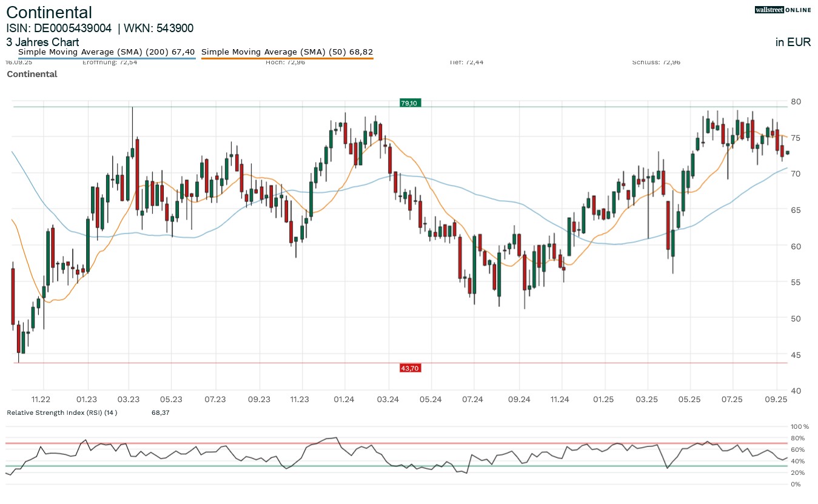Click the in EUR currency label
This screenshot has height=504, width=818.
793,42
